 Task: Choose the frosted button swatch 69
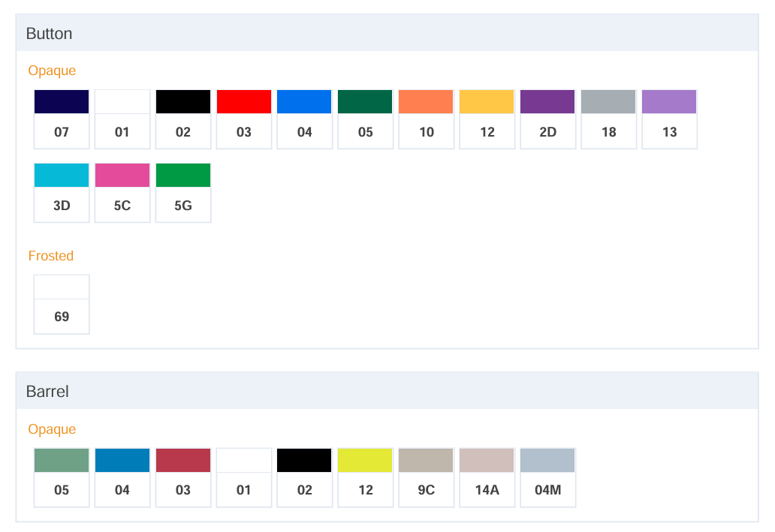(62, 304)
